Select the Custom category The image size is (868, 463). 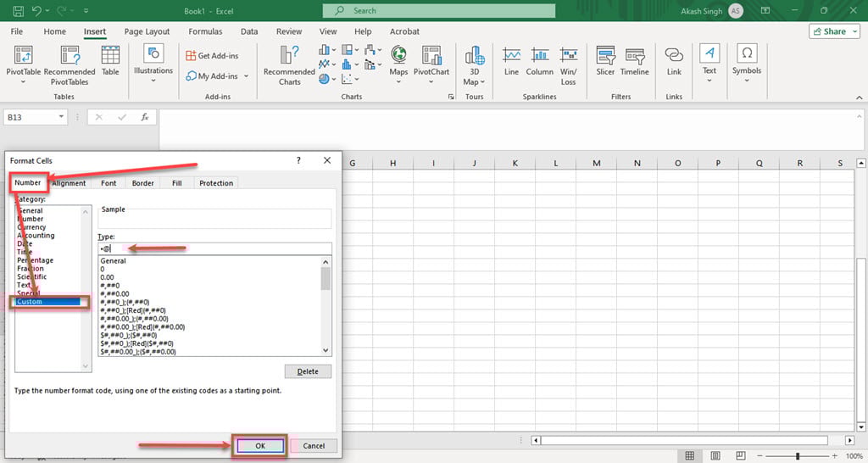click(48, 301)
